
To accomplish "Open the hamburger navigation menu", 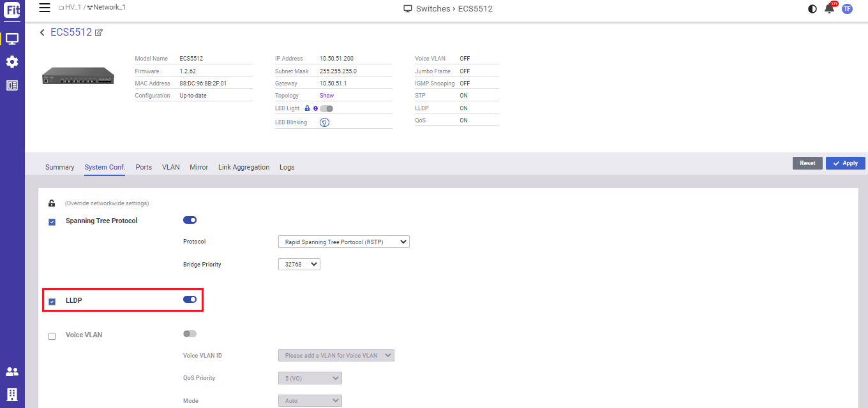I will 44,8.
